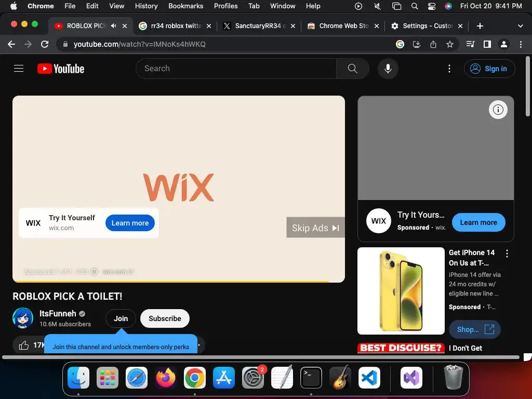Open Chrome three-dot menu
Viewport: 532px width, 399px height.
[x=521, y=44]
